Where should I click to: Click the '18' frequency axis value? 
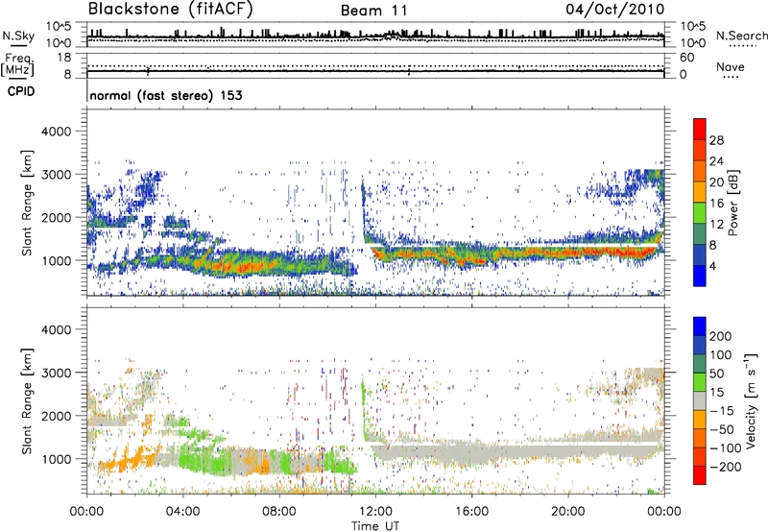tap(64, 58)
